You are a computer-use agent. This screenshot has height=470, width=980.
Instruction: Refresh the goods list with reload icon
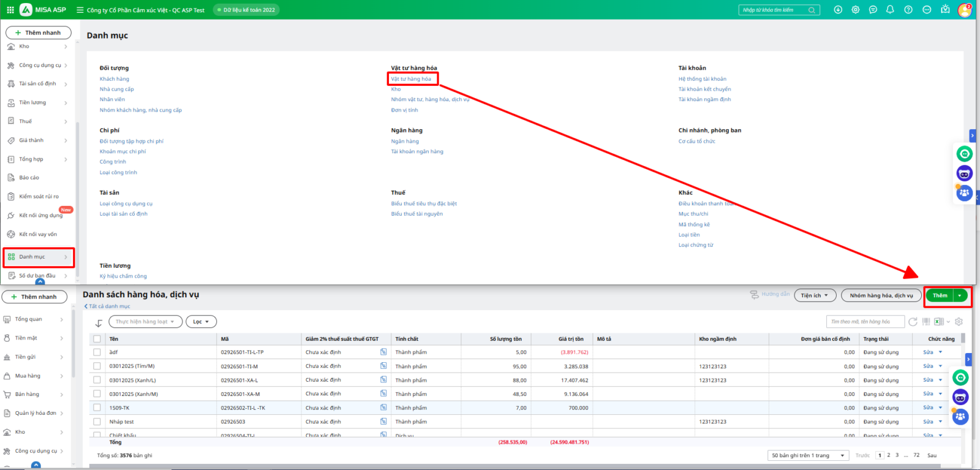point(913,322)
